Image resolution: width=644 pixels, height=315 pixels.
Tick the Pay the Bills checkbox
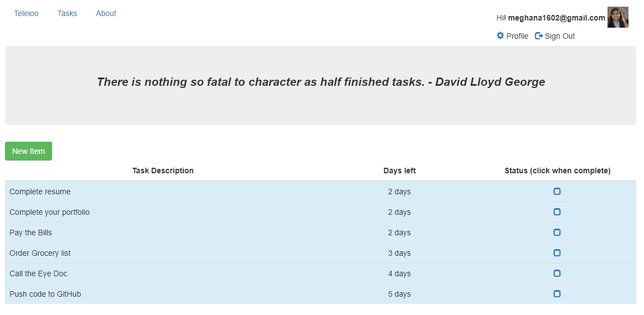click(557, 233)
